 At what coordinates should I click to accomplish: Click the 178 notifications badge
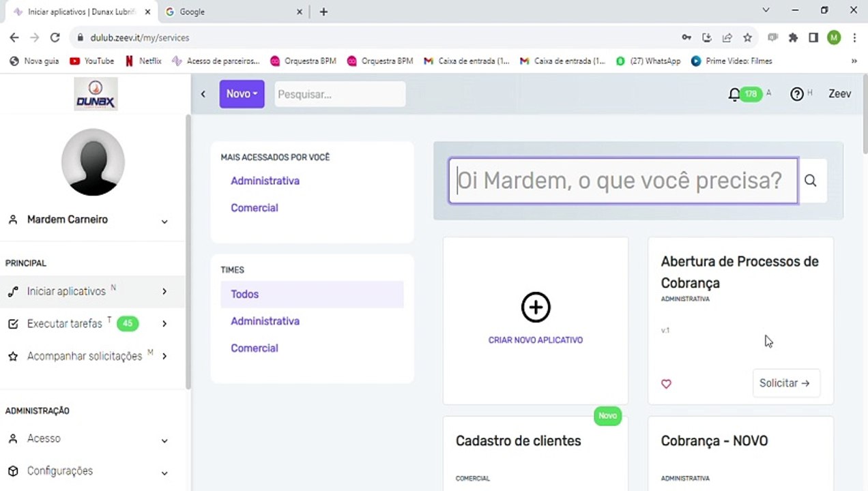[x=751, y=94]
